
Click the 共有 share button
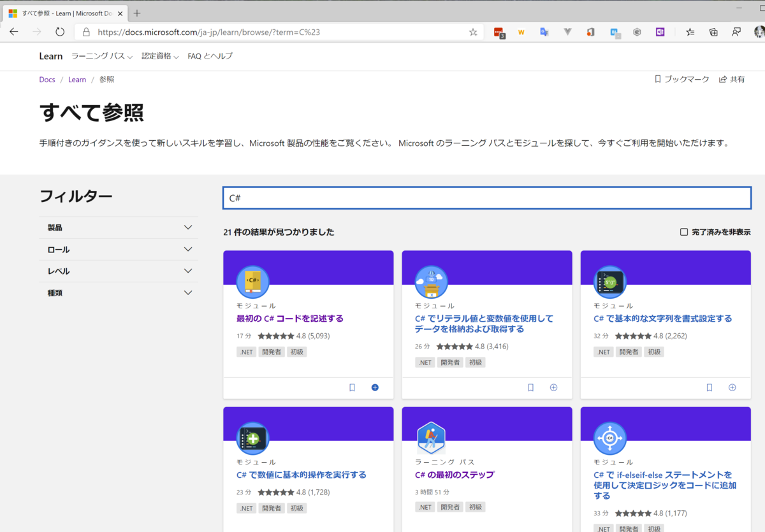[732, 80]
